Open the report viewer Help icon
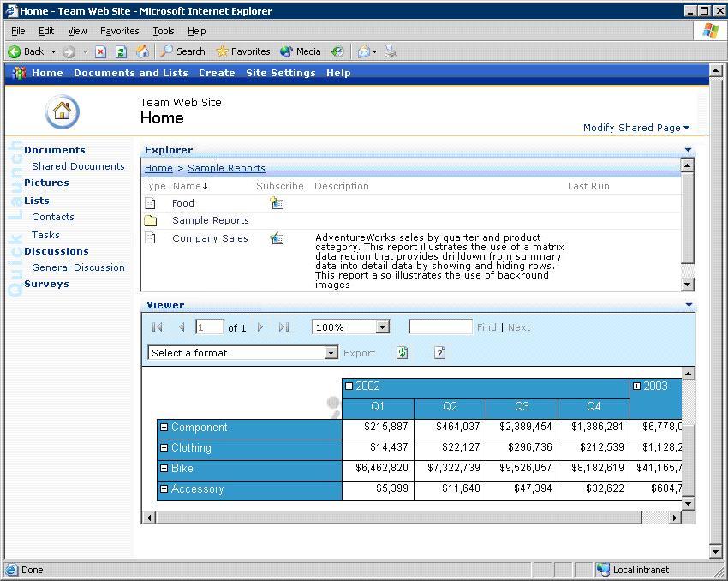728x581 pixels. tap(439, 353)
